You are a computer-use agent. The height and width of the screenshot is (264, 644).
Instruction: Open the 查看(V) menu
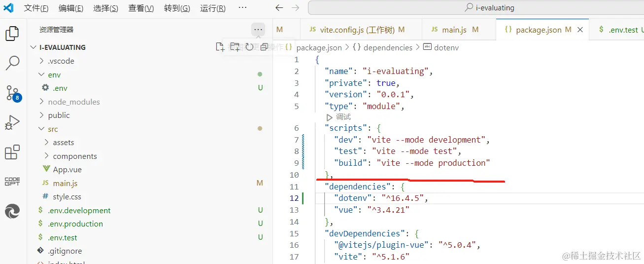tap(141, 8)
